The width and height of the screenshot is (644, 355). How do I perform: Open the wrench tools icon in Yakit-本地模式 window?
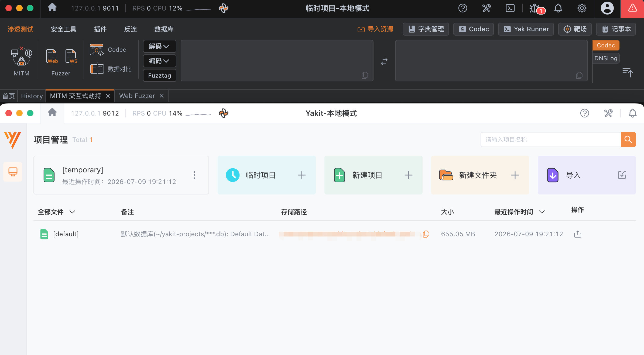(x=608, y=113)
